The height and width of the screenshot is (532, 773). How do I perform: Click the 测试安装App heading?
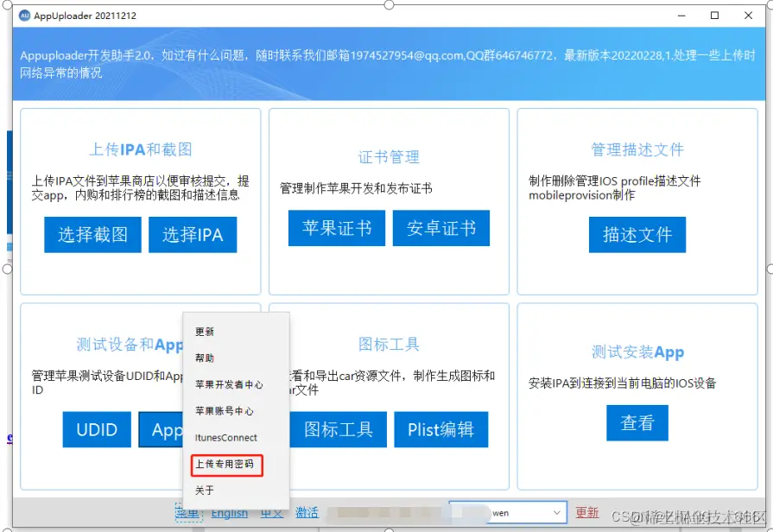(x=637, y=352)
